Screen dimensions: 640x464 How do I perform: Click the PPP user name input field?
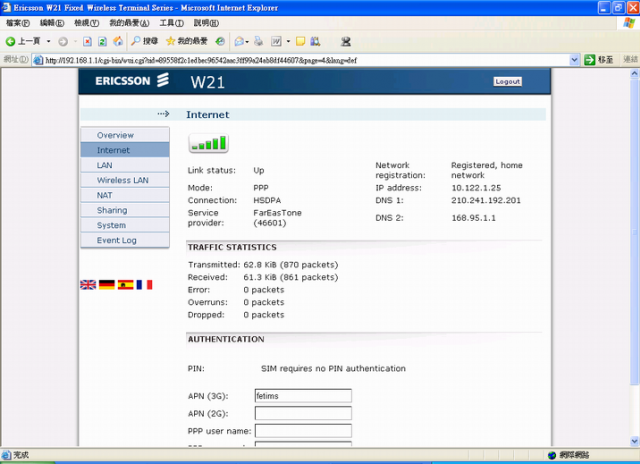tap(303, 431)
